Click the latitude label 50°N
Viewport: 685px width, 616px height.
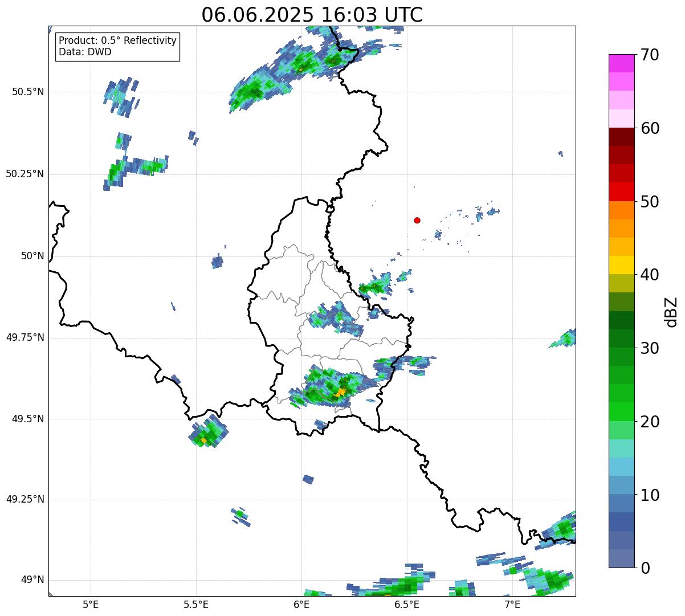click(32, 256)
